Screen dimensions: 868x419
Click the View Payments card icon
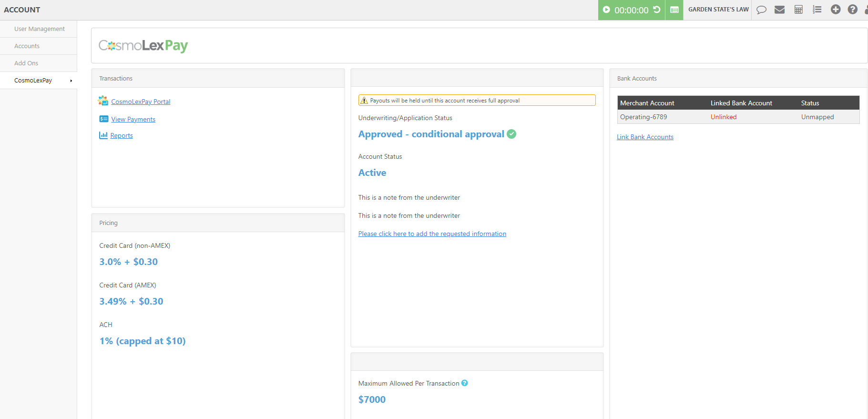coord(104,119)
